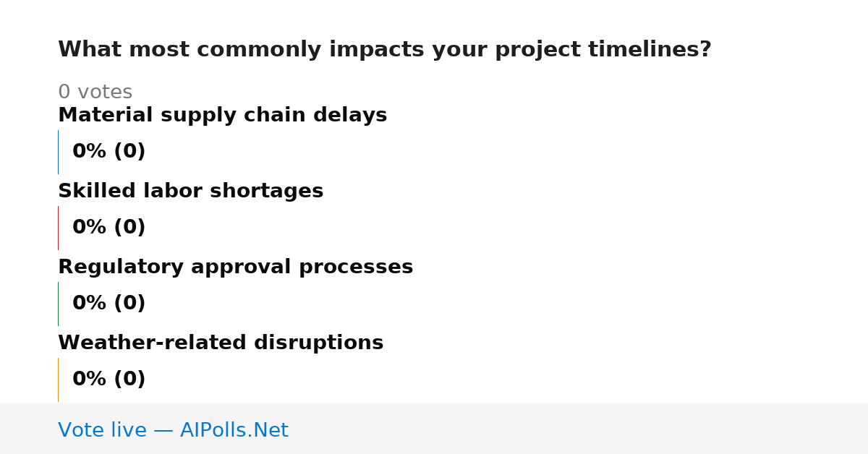
Task: Pick the 'Regulatory approval processes' option
Action: (235, 267)
